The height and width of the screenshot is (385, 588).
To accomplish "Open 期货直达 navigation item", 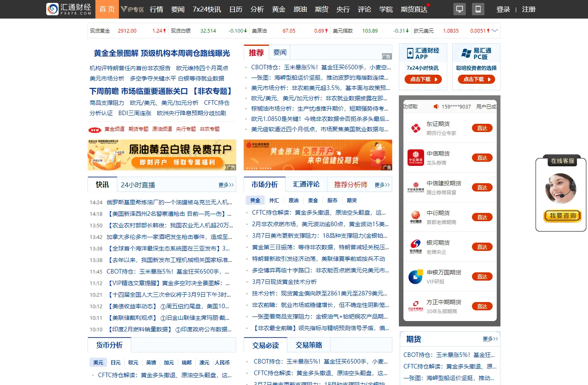I will tap(414, 9).
